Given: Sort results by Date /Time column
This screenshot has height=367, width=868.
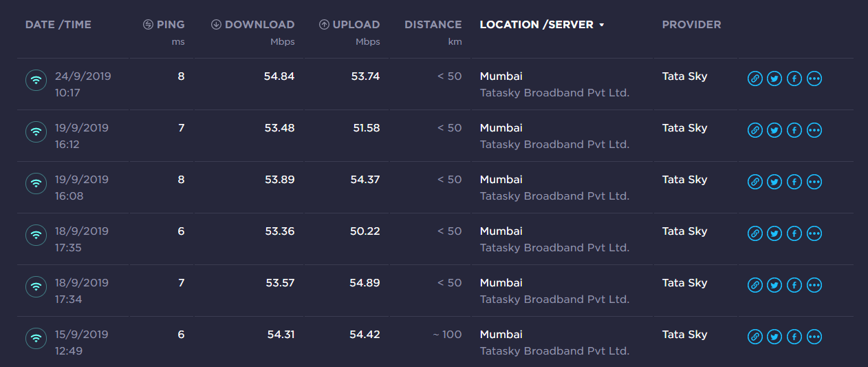Looking at the screenshot, I should (x=58, y=25).
